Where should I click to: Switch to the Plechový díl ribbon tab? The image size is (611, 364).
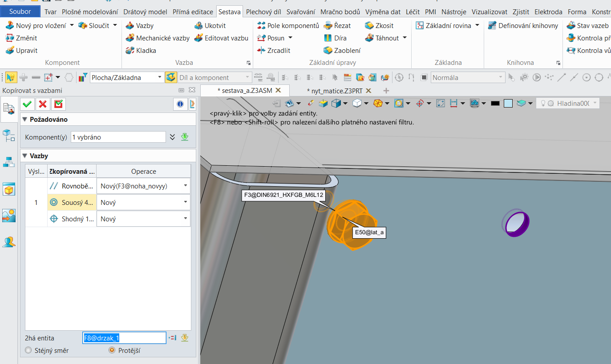tap(264, 12)
